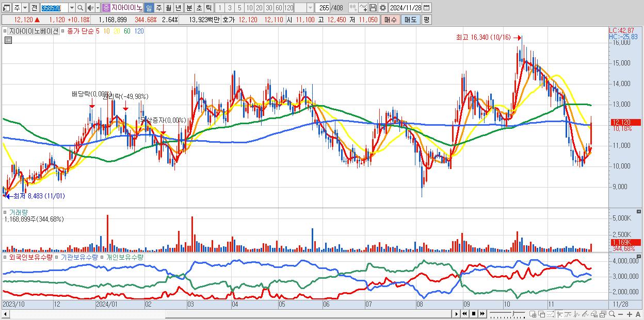644x320 pixels.
Task: Click the rewind button in playback controls
Action: [x=464, y=314]
